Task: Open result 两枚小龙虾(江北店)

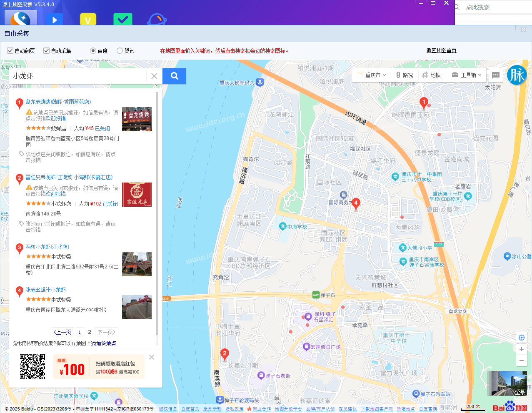Action: (x=47, y=247)
